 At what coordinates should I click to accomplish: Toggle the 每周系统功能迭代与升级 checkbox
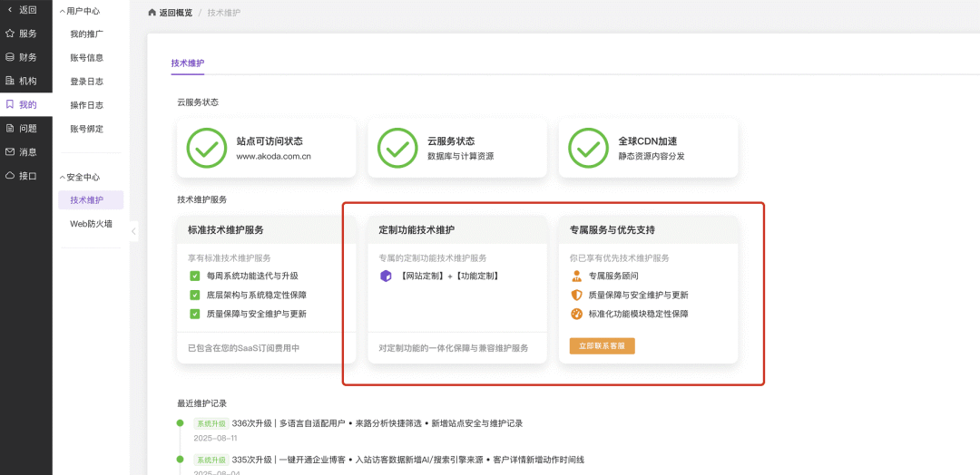194,276
